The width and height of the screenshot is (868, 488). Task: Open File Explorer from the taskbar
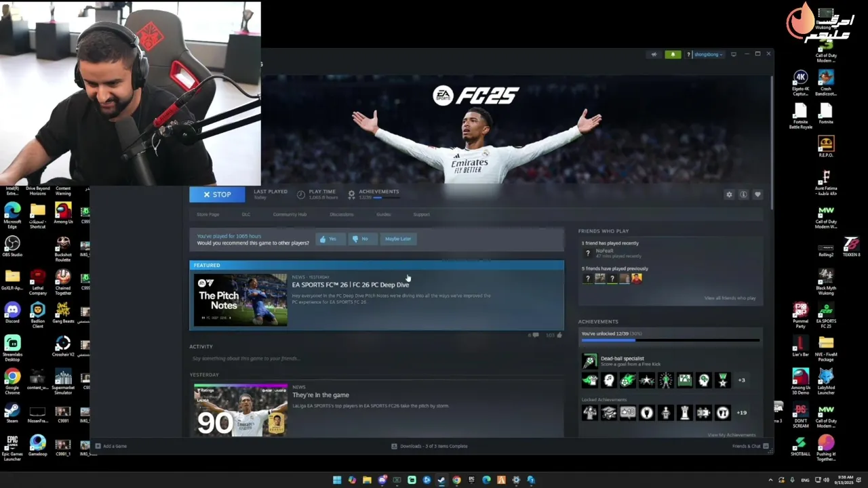click(x=367, y=480)
